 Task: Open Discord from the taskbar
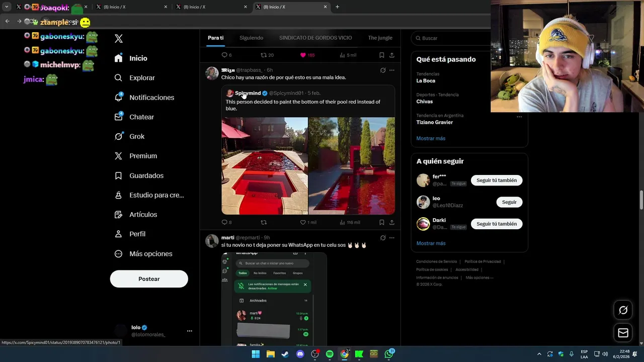(300, 354)
